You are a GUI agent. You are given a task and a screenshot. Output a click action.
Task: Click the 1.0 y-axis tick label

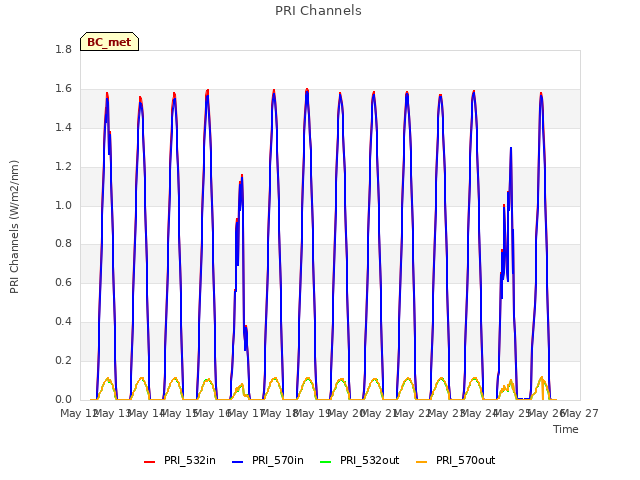pyautogui.click(x=63, y=205)
